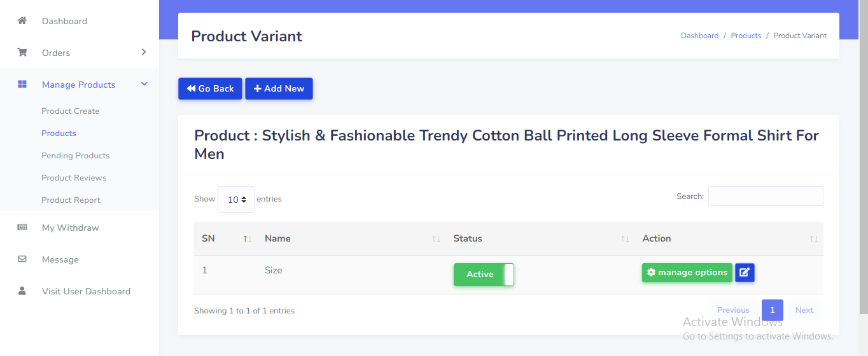The image size is (868, 356).
Task: Click the blue edit icon for Size
Action: pos(745,273)
